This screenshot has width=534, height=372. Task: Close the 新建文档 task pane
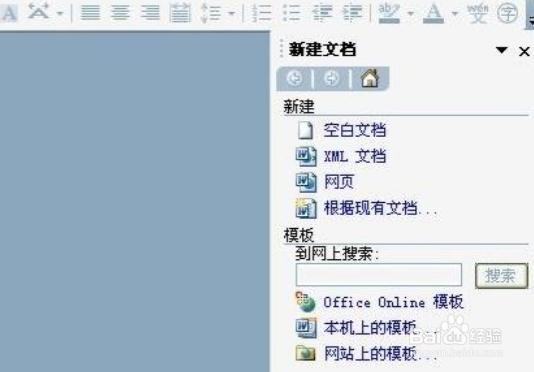(x=524, y=51)
